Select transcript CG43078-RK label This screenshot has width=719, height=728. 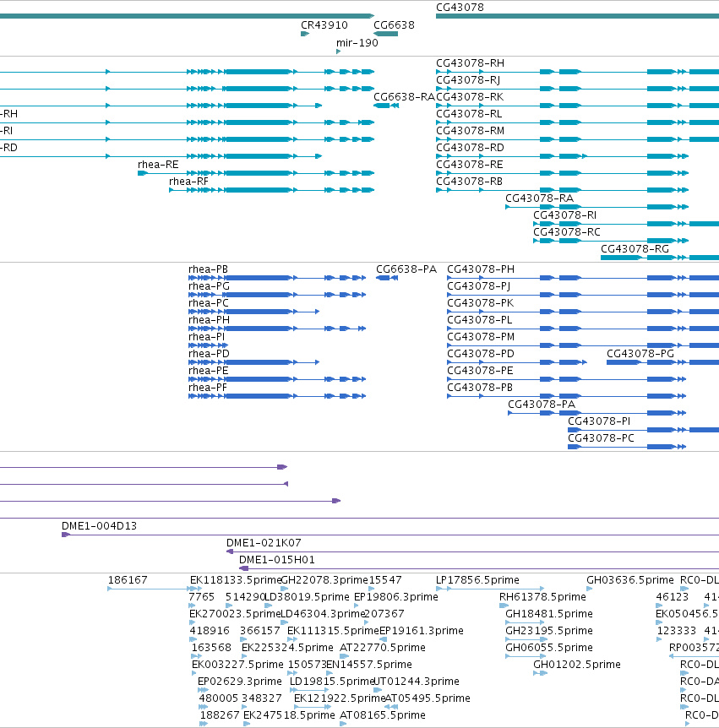coord(470,97)
